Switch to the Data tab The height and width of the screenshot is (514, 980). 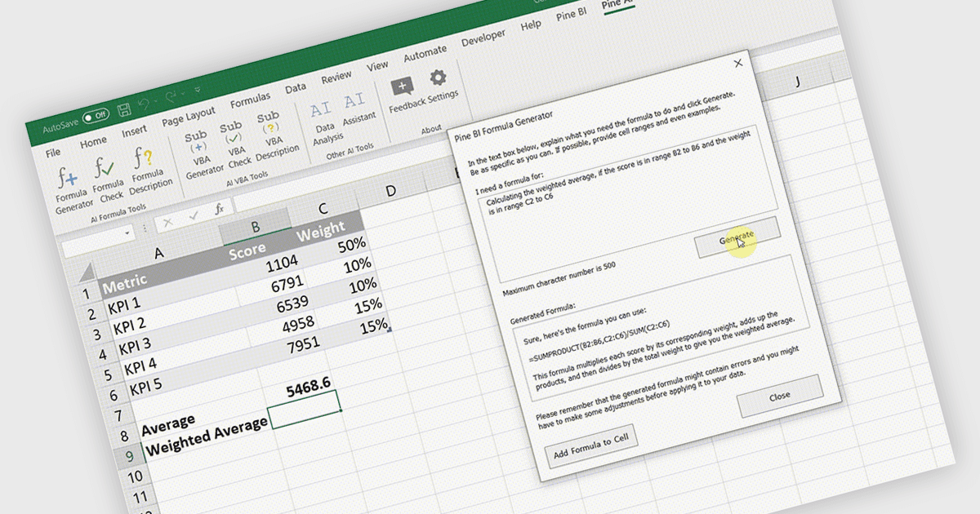coord(296,88)
